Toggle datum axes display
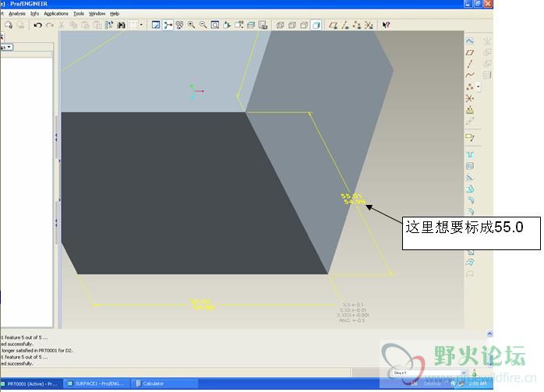This screenshot has width=544, height=392. tap(345, 25)
